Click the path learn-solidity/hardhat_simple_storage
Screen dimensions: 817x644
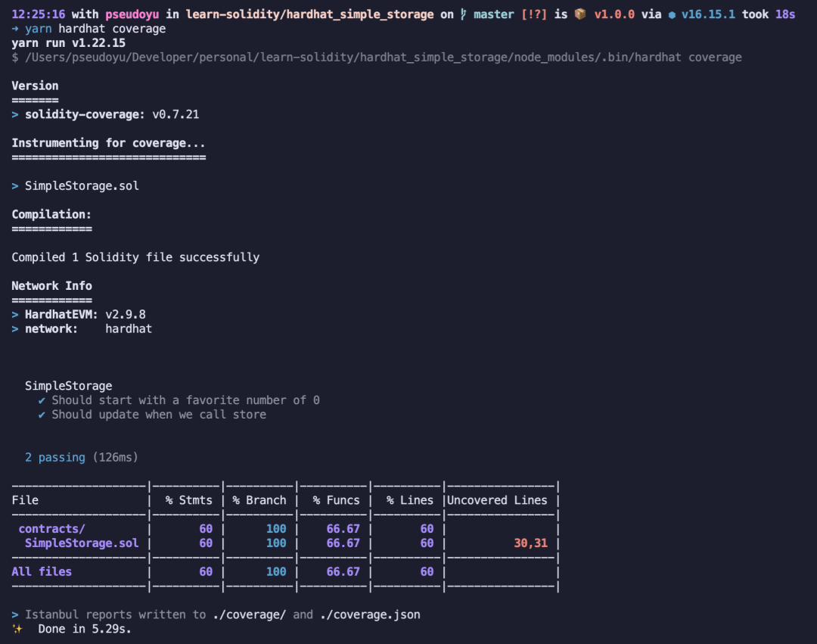309,14
